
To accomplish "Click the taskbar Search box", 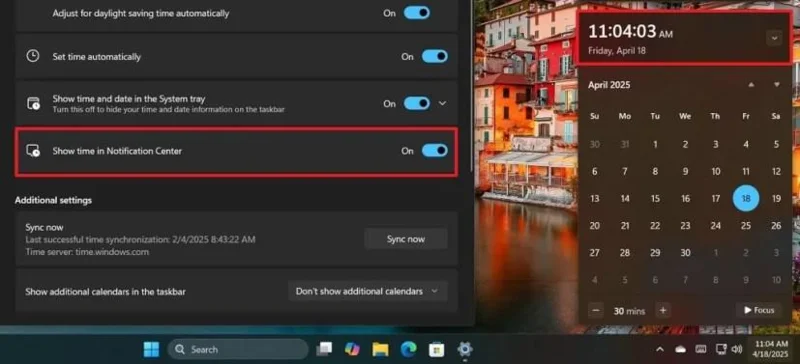I will pos(238,349).
